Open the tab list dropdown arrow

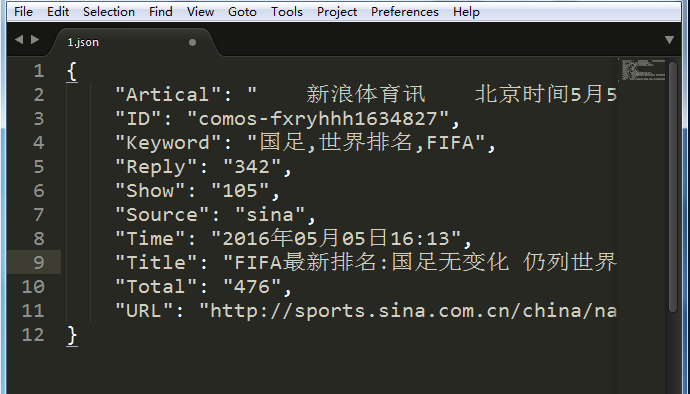tap(669, 40)
